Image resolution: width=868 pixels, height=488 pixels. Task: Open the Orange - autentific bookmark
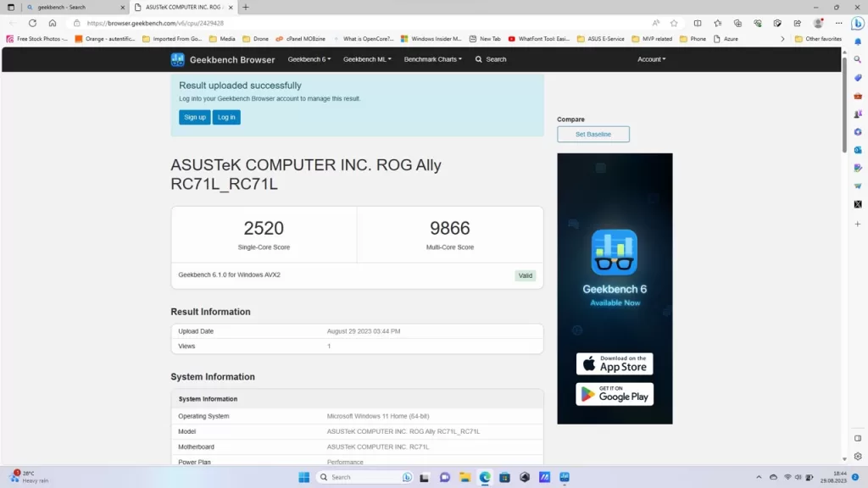[104, 39]
